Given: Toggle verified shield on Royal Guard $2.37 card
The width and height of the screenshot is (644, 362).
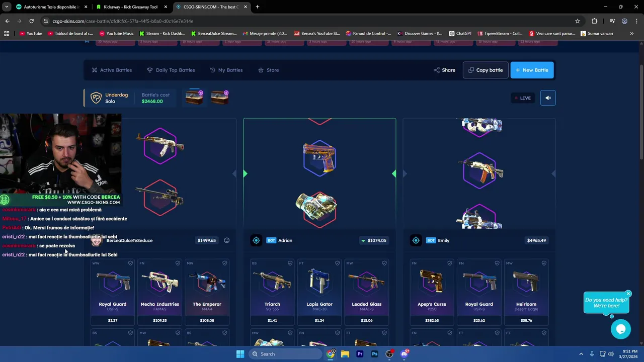Looking at the screenshot, I should [x=130, y=263].
